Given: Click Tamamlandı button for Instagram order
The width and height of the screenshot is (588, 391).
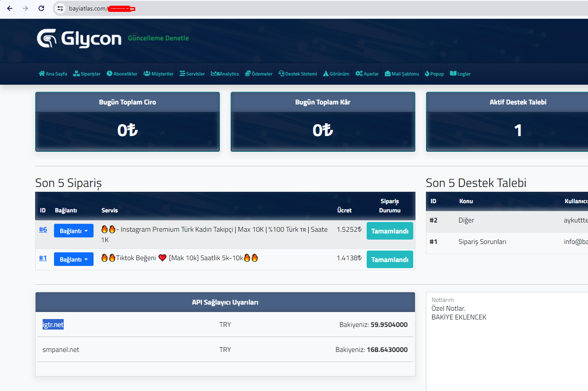Looking at the screenshot, I should tap(390, 231).
